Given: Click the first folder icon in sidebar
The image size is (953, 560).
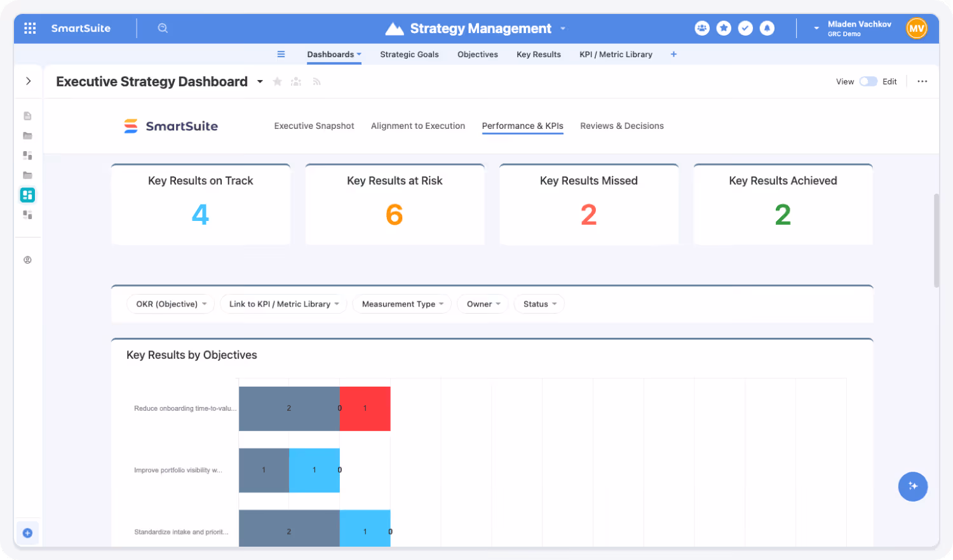Looking at the screenshot, I should pyautogui.click(x=27, y=135).
